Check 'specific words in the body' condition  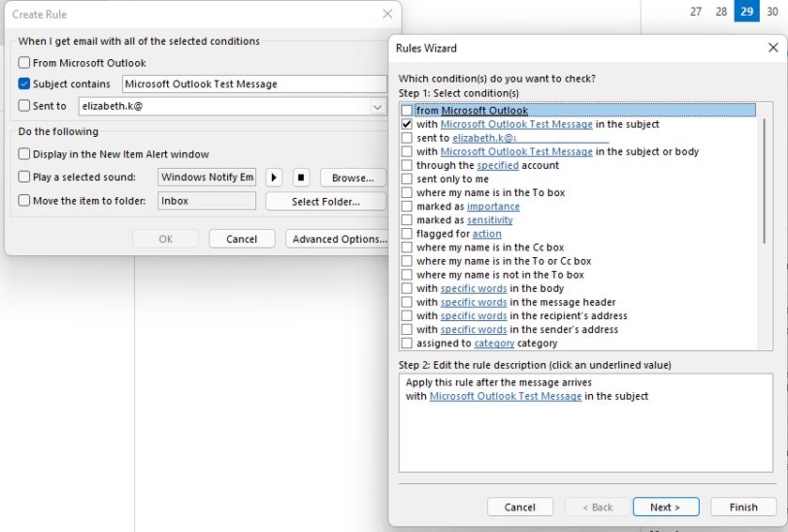pos(407,288)
